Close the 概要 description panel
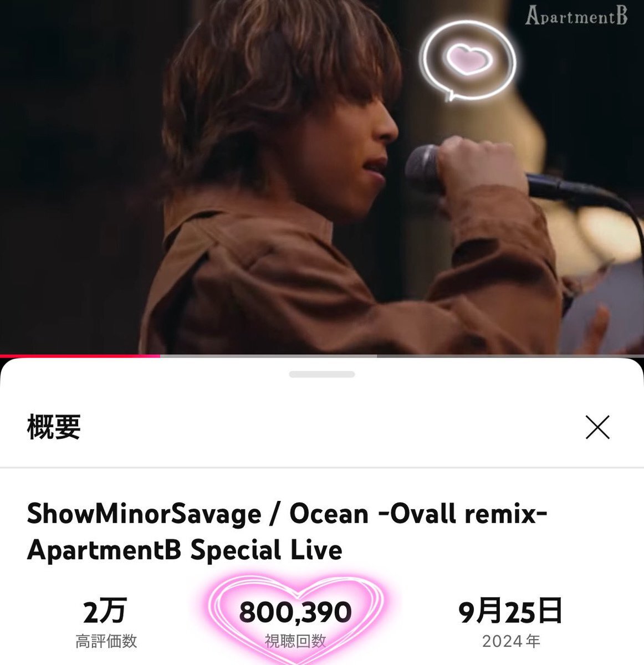Image resolution: width=644 pixels, height=665 pixels. [597, 427]
